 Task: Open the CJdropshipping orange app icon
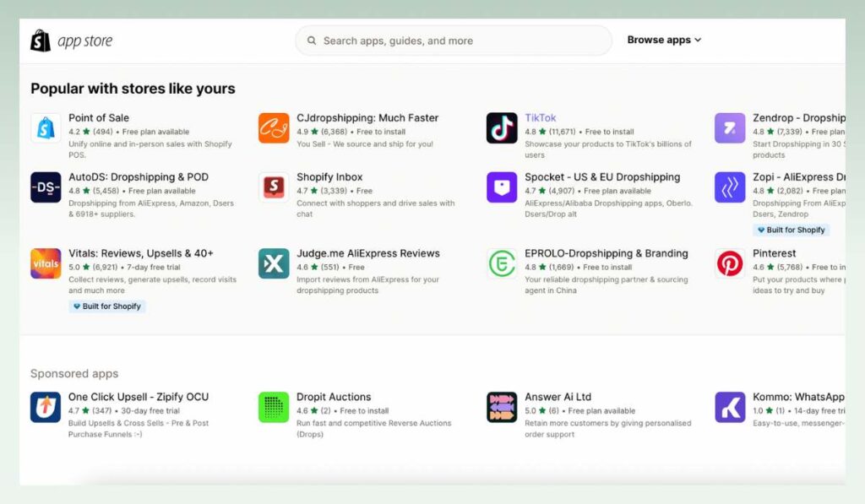(274, 128)
